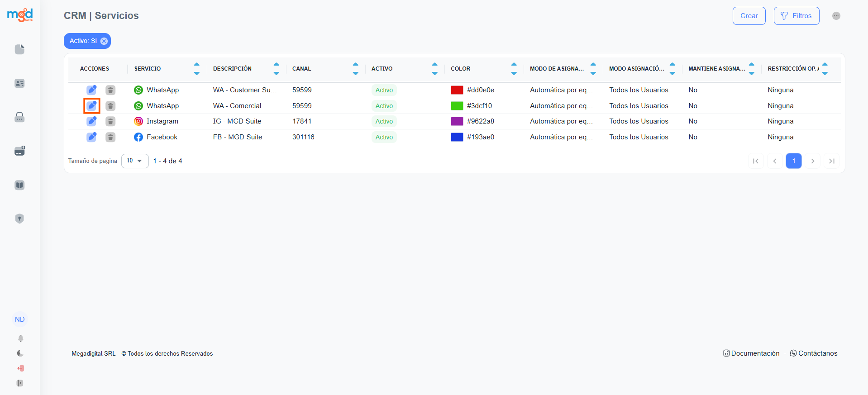Click the edit pencil for Instagram service
868x395 pixels.
(x=91, y=121)
